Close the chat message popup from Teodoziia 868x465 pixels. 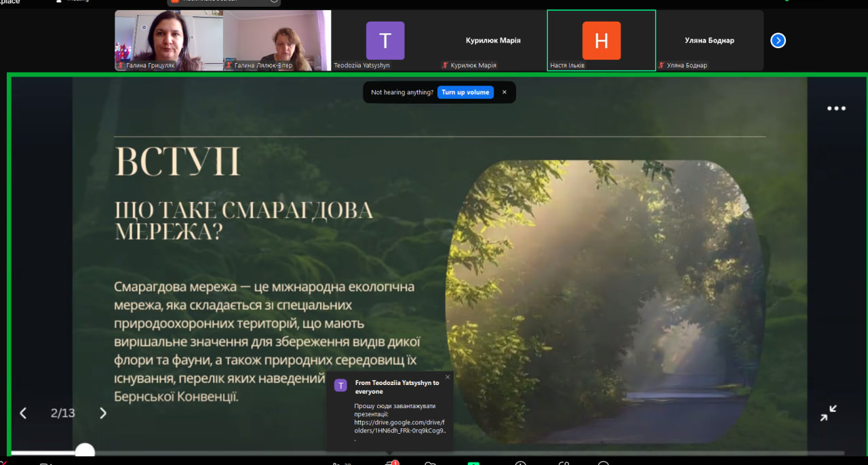pos(447,377)
